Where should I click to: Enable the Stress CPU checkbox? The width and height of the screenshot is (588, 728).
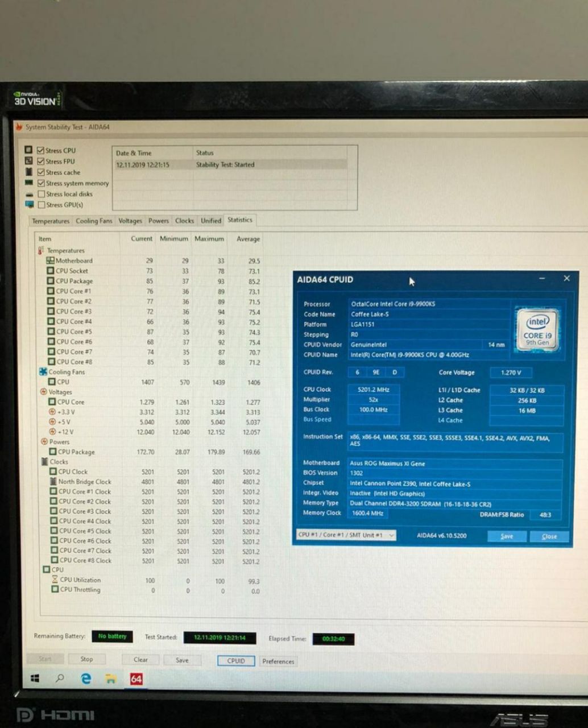40,150
